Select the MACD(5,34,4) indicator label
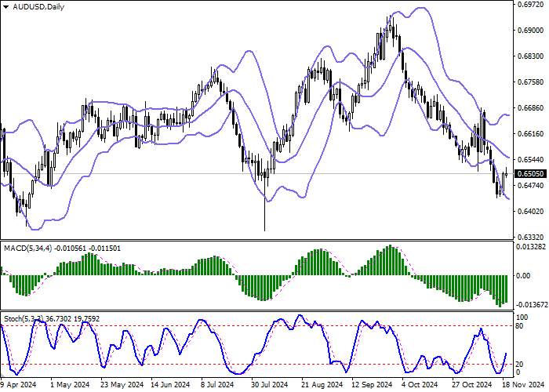Screen dimensions: 549x392 [27, 249]
